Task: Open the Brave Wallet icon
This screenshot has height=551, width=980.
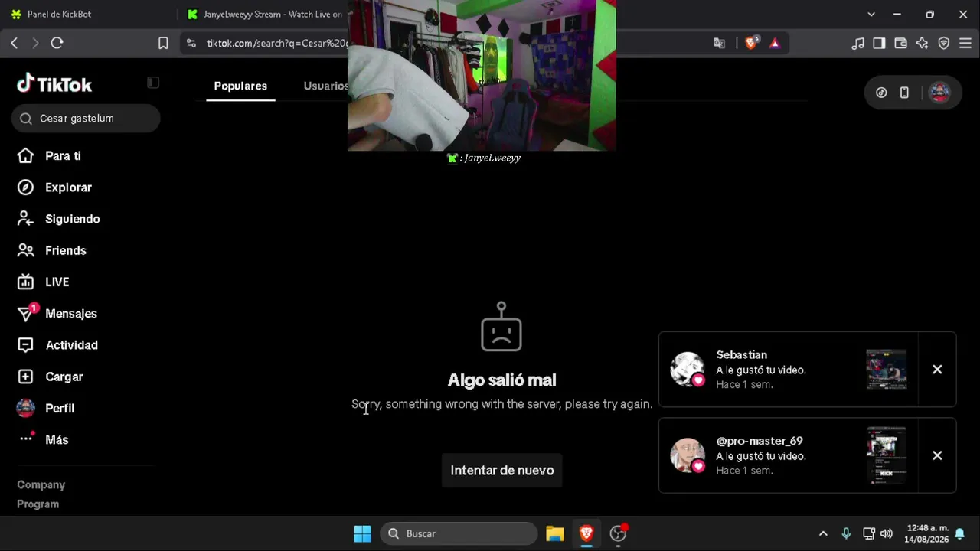Action: [900, 44]
